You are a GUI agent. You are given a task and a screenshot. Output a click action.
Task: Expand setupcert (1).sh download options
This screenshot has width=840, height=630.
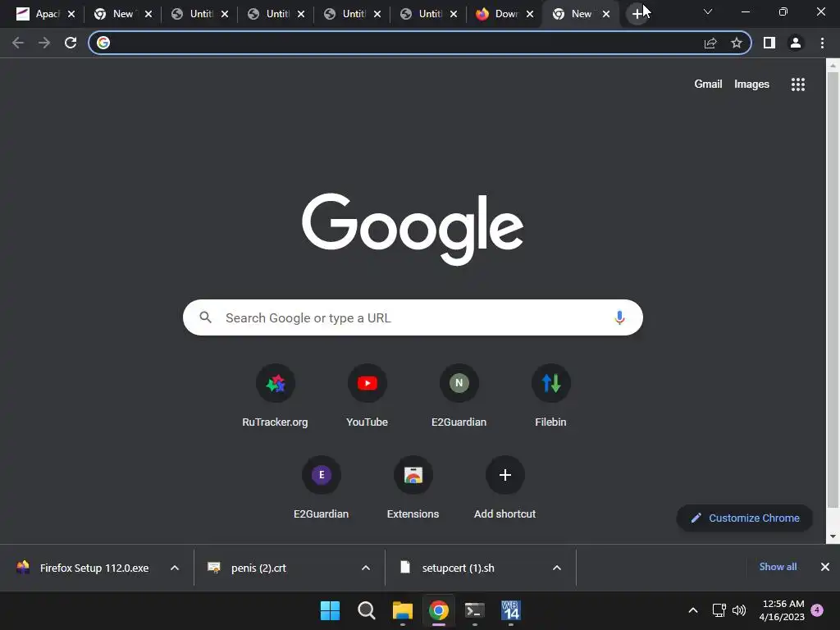click(557, 568)
